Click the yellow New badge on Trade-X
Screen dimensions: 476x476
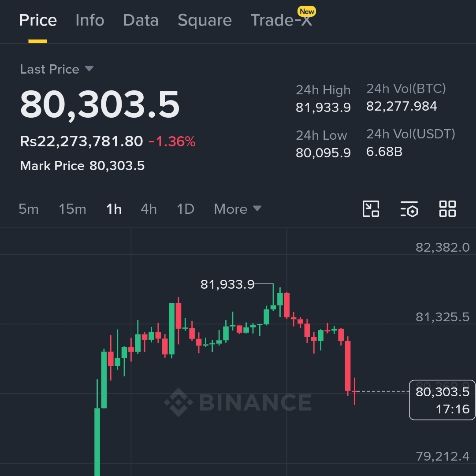pyautogui.click(x=307, y=11)
